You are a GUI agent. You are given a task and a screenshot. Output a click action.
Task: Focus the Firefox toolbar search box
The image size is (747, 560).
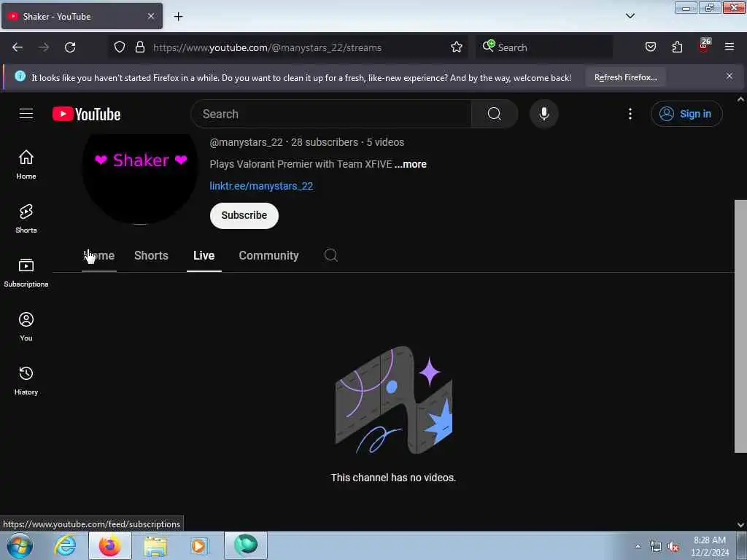(x=543, y=47)
